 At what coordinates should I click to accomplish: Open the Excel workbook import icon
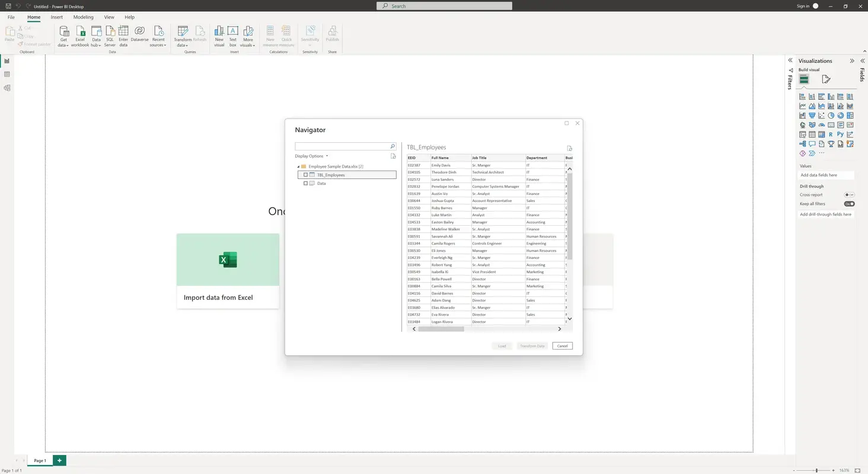[x=80, y=34]
